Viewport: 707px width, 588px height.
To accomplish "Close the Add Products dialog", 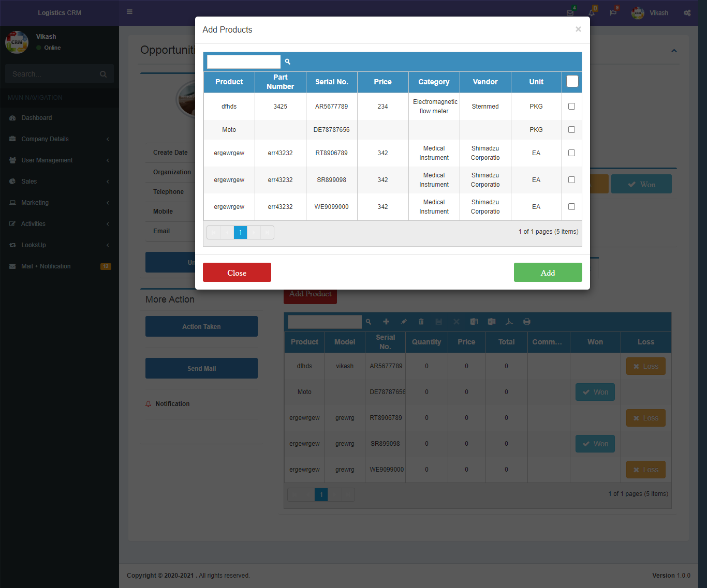I will coord(578,29).
